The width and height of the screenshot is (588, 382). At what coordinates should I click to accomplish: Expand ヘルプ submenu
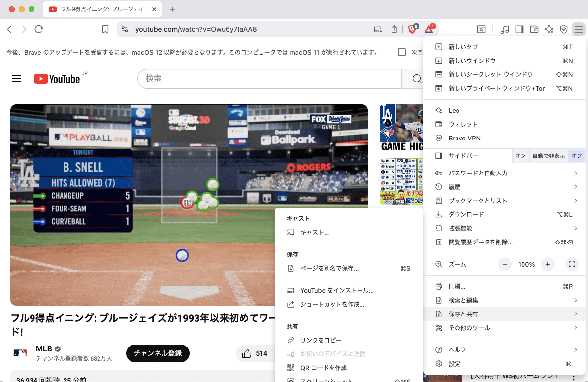pos(505,350)
